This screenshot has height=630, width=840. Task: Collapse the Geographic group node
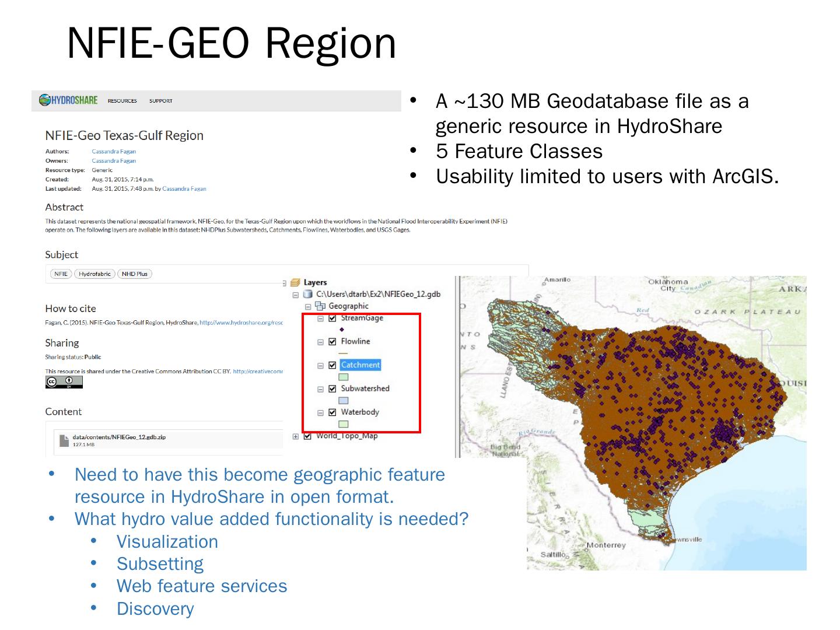pos(308,307)
